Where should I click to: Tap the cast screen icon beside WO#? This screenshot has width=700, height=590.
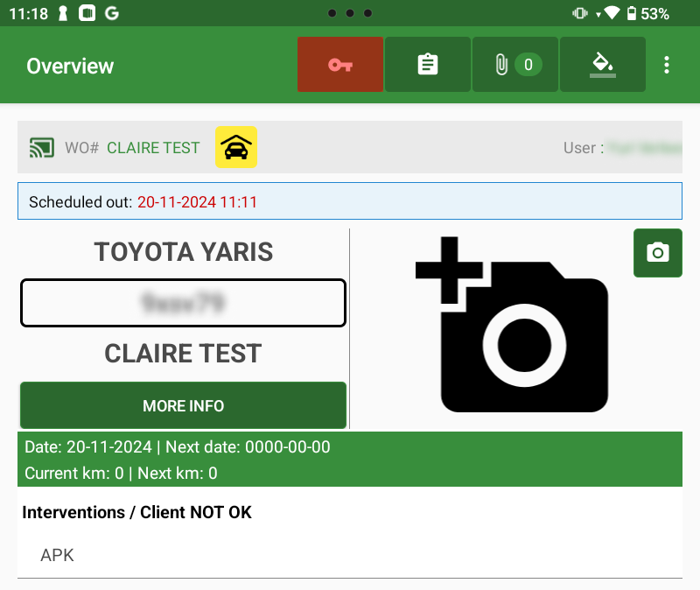pyautogui.click(x=41, y=147)
